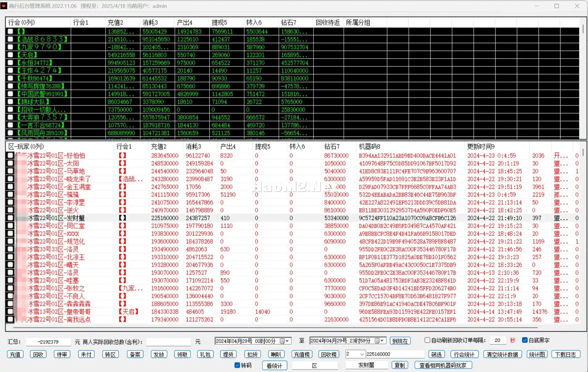Click the 行会统计 button
The height and width of the screenshot is (372, 588).
[x=464, y=354]
